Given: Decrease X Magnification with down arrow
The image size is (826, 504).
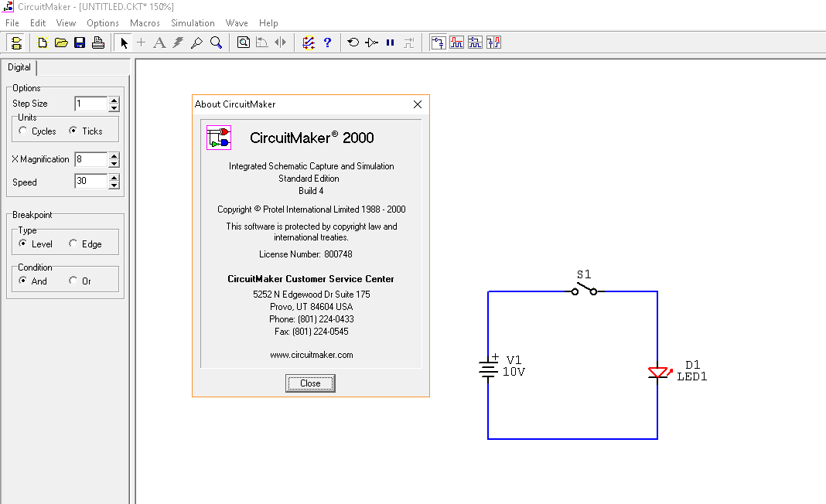Looking at the screenshot, I should coord(114,163).
